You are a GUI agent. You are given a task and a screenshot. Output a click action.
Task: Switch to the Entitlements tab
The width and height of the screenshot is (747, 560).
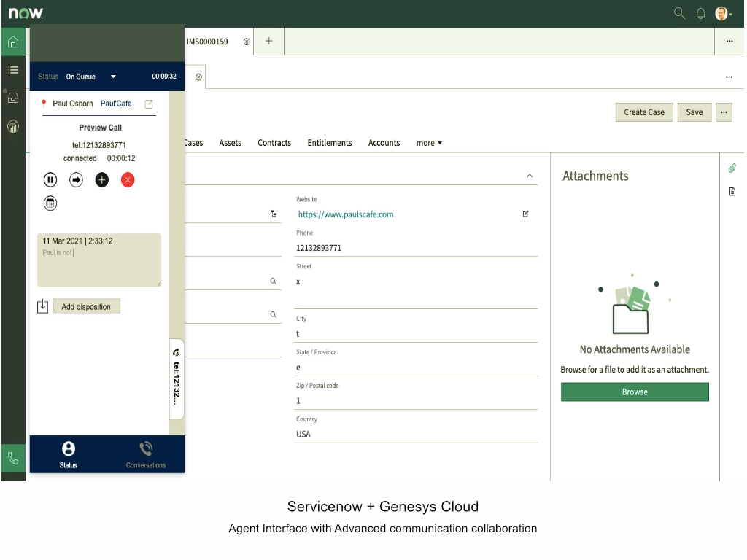point(330,143)
